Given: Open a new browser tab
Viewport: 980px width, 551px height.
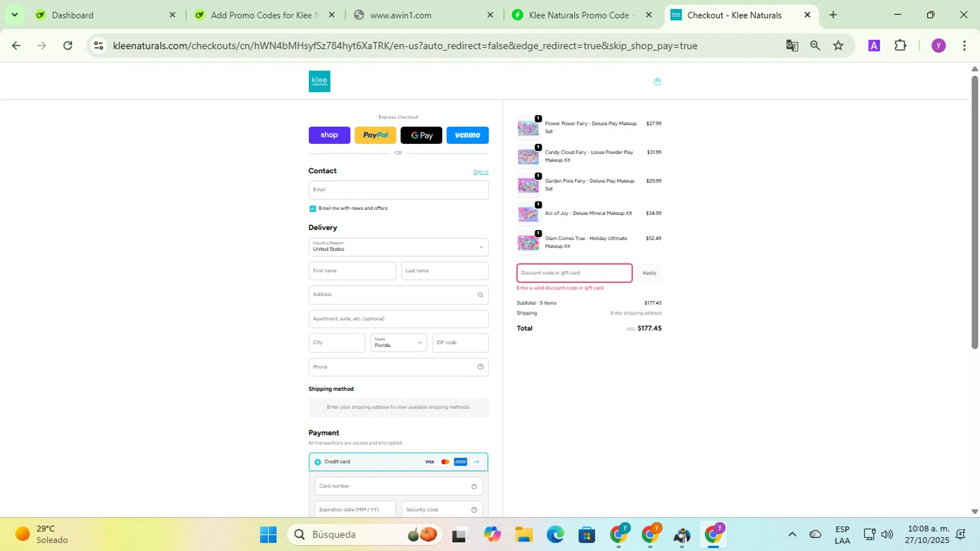Looking at the screenshot, I should click(x=833, y=14).
